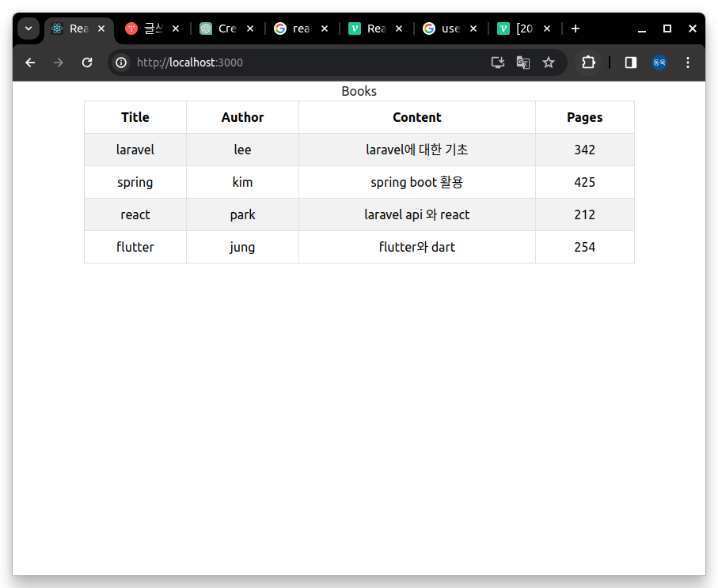The image size is (718, 588).
Task: Close the red-icon Korean titled tab
Action: [176, 28]
